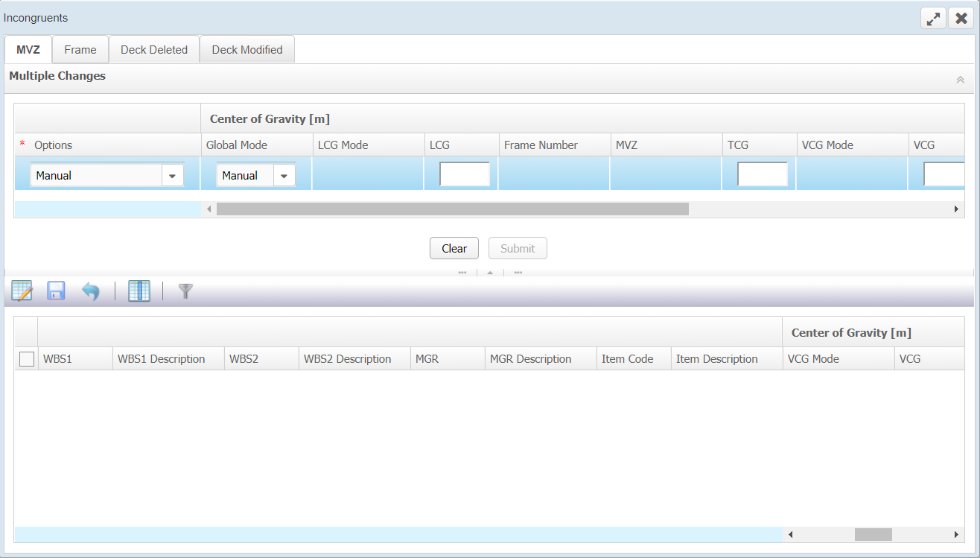
Task: Click the Item Code column header
Action: [x=634, y=359]
